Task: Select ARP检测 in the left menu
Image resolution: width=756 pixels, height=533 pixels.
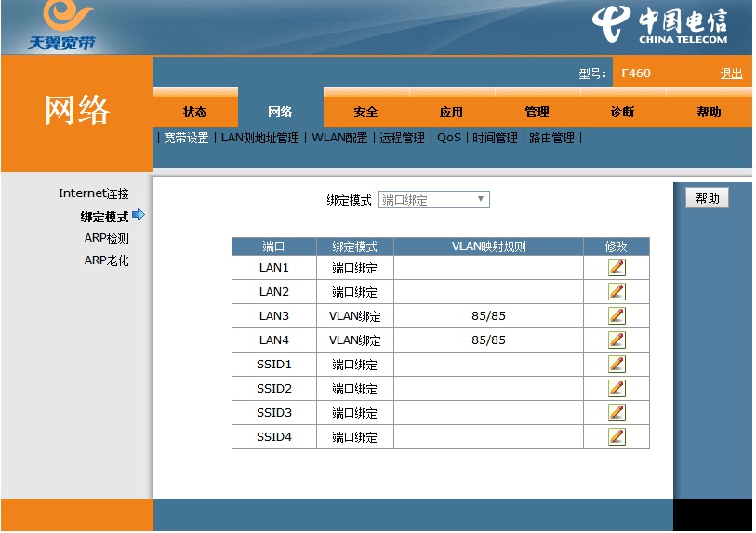Action: point(106,238)
